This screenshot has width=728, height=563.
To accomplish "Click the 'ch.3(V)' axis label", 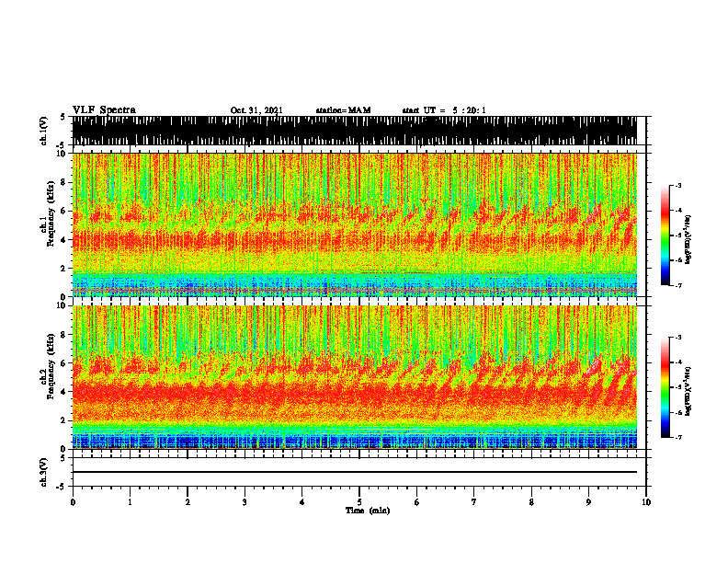I will [x=44, y=472].
